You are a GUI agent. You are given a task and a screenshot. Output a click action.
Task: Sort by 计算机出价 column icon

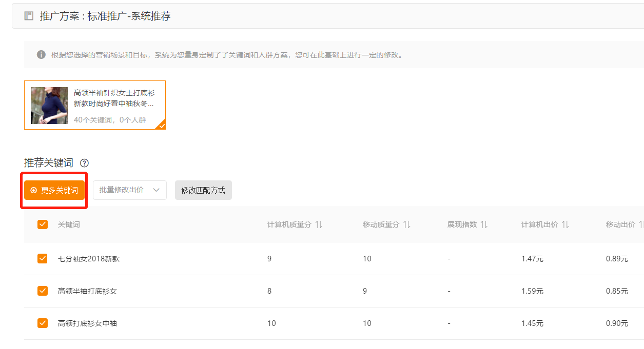pos(565,224)
